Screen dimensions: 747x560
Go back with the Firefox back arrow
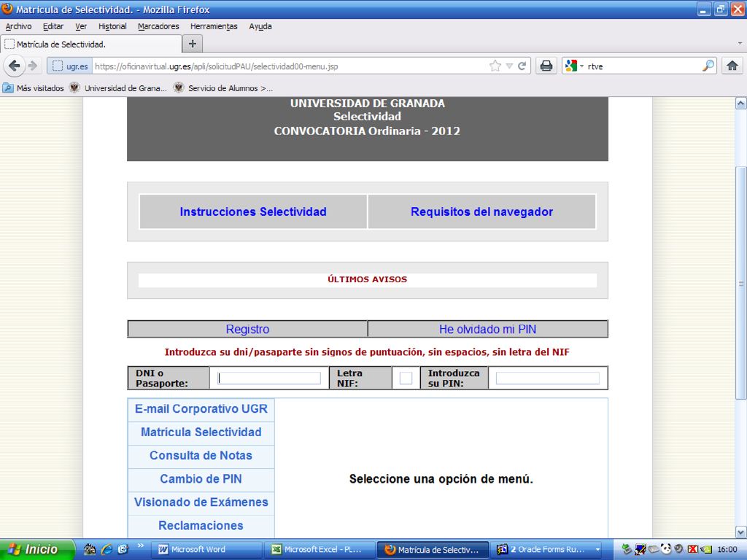15,66
